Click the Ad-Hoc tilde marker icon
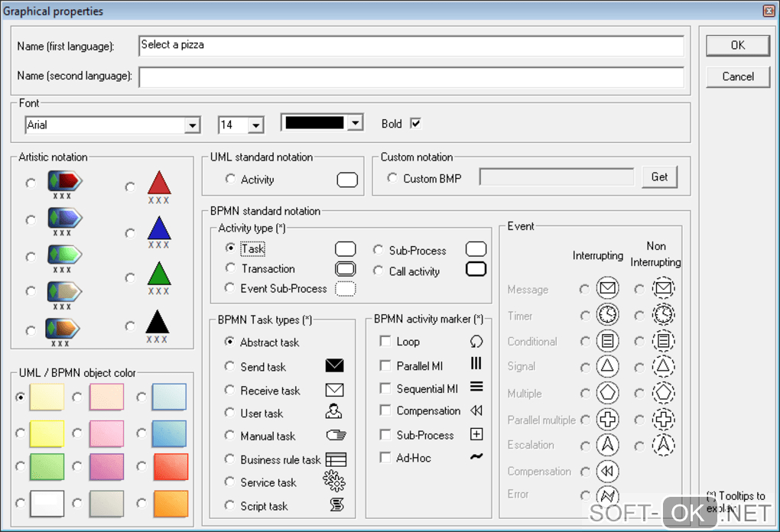The image size is (780, 532). (x=476, y=456)
